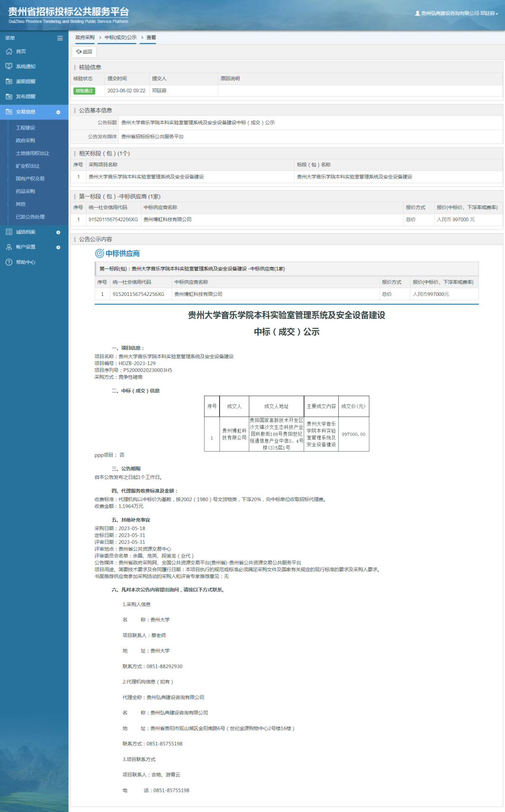Select 帮助中心 in the sidebar
Viewport: 505px width, 812px height.
pos(26,262)
